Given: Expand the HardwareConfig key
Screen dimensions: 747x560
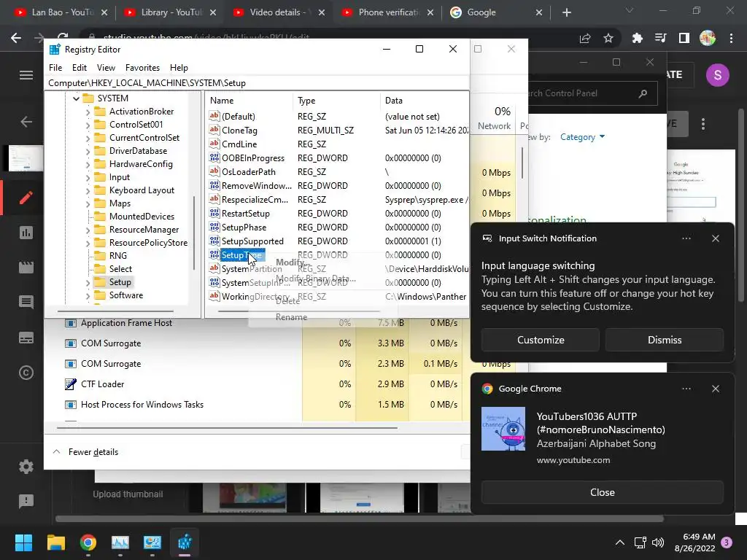Looking at the screenshot, I should [88, 164].
